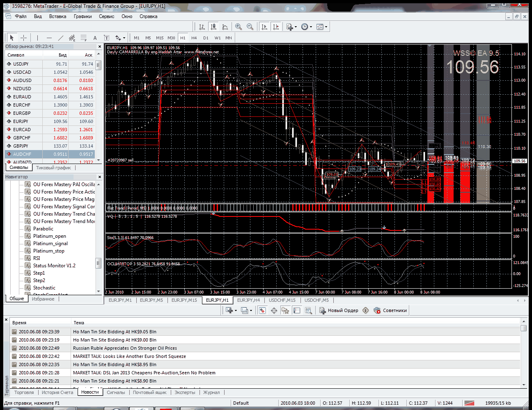Screen dimensions: 532x410
Task: Set timeframe to M1
Action: point(137,38)
